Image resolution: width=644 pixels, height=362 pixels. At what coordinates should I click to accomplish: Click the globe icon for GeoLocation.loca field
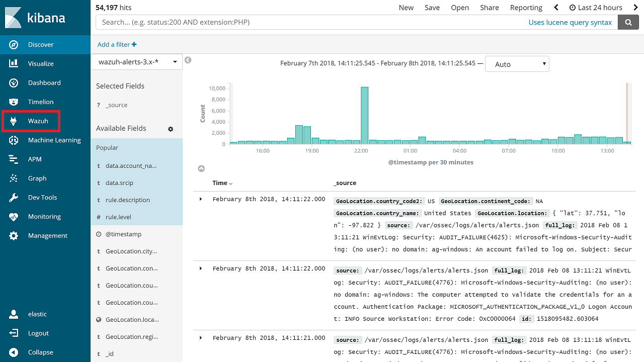coord(99,320)
